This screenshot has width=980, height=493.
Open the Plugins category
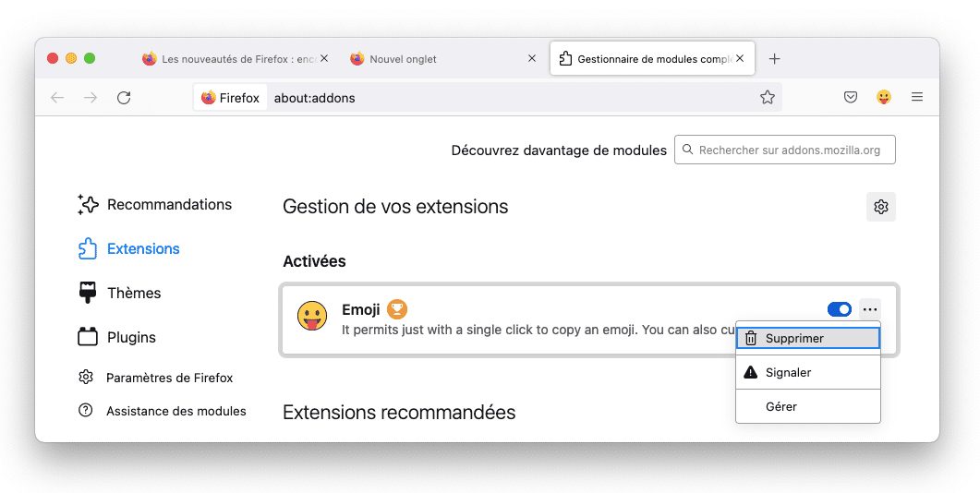[117, 337]
